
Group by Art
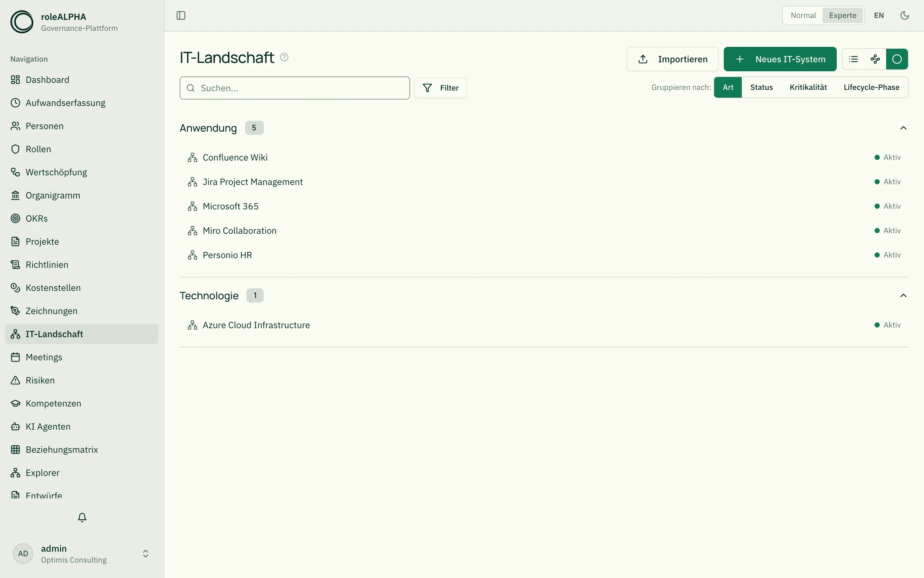(x=728, y=88)
